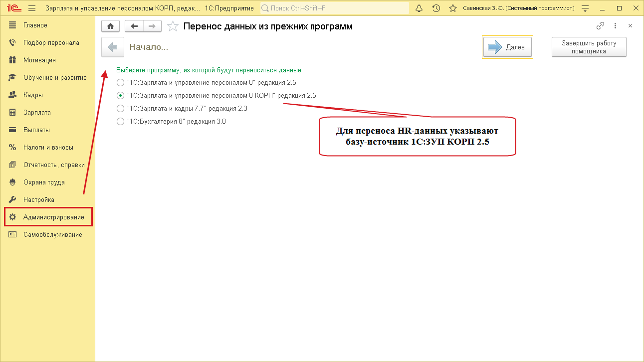This screenshot has height=362, width=644.
Task: Click the Начало... step label
Action: point(149,47)
